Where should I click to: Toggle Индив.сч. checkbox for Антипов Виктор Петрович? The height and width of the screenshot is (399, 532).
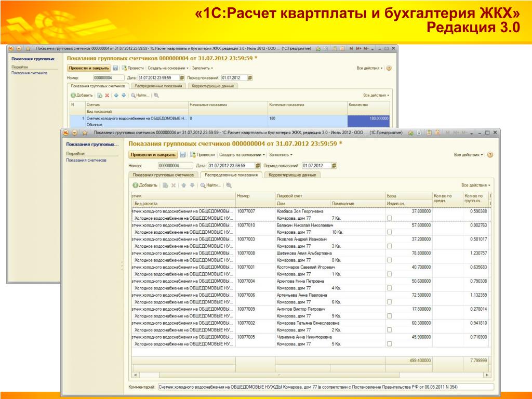(390, 316)
